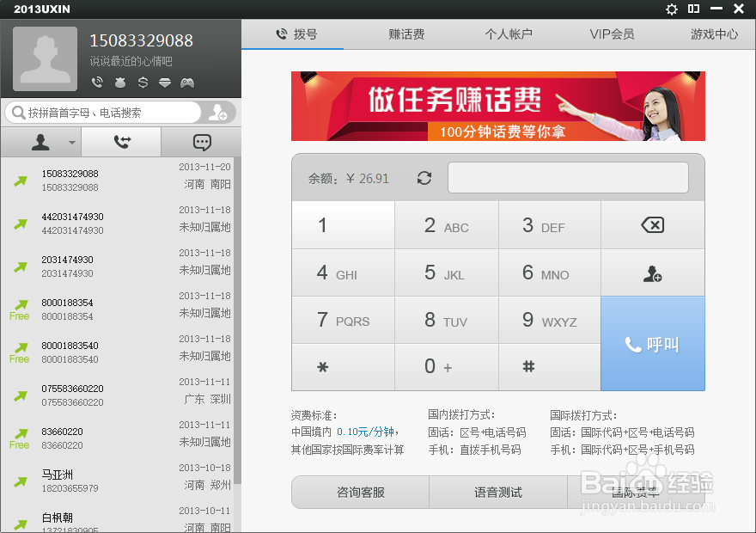Tap dialpad key 6 MNO
This screenshot has height=533, width=756.
click(x=550, y=273)
